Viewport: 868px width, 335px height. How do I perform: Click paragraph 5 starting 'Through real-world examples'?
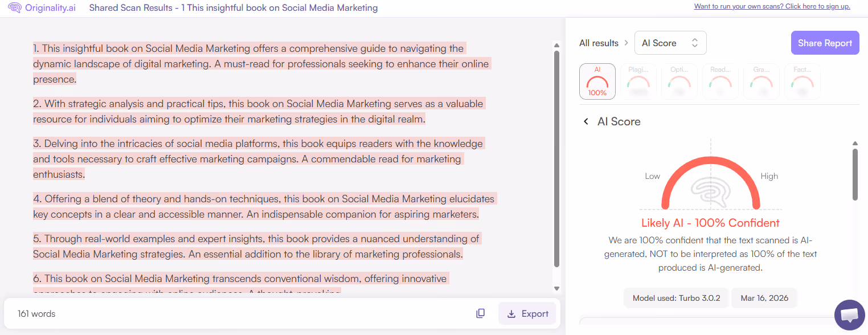point(257,246)
